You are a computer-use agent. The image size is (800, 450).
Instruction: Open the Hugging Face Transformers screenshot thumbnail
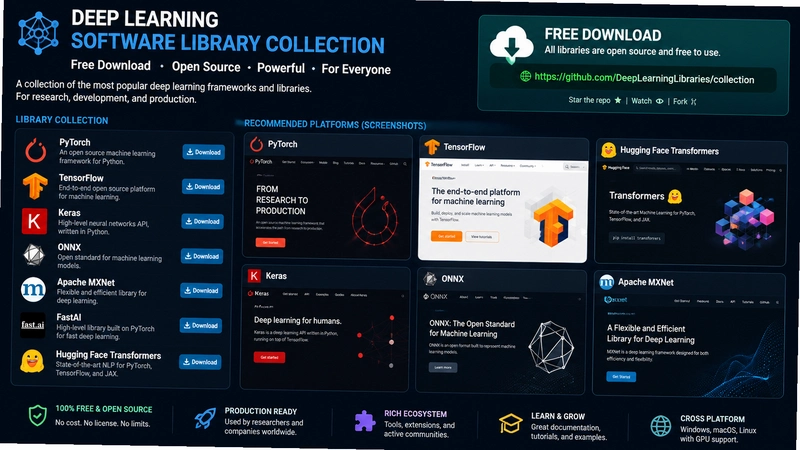point(690,212)
